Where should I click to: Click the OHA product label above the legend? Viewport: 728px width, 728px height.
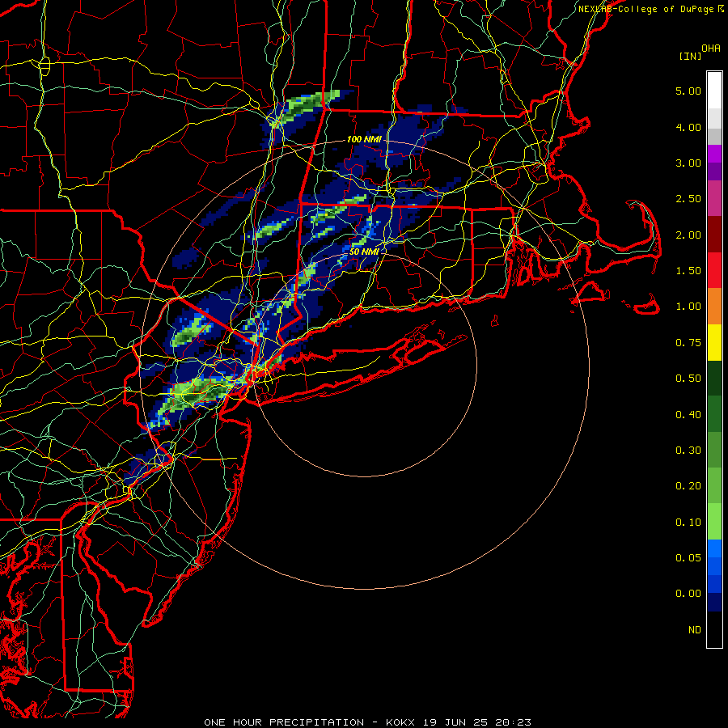click(x=711, y=49)
